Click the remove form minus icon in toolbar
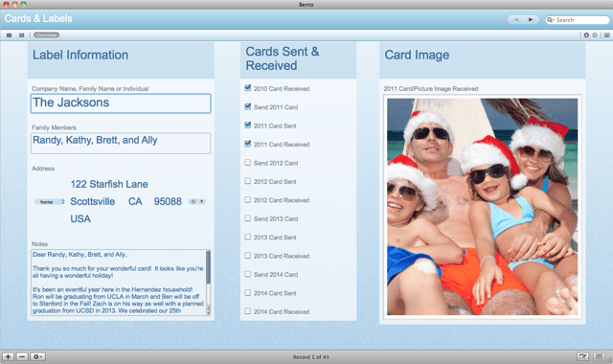 [595, 35]
